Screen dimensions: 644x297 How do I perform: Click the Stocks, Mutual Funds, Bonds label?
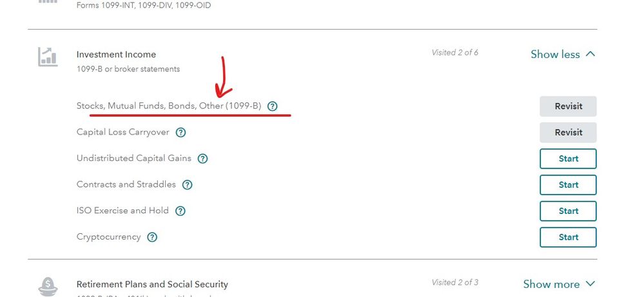(169, 106)
